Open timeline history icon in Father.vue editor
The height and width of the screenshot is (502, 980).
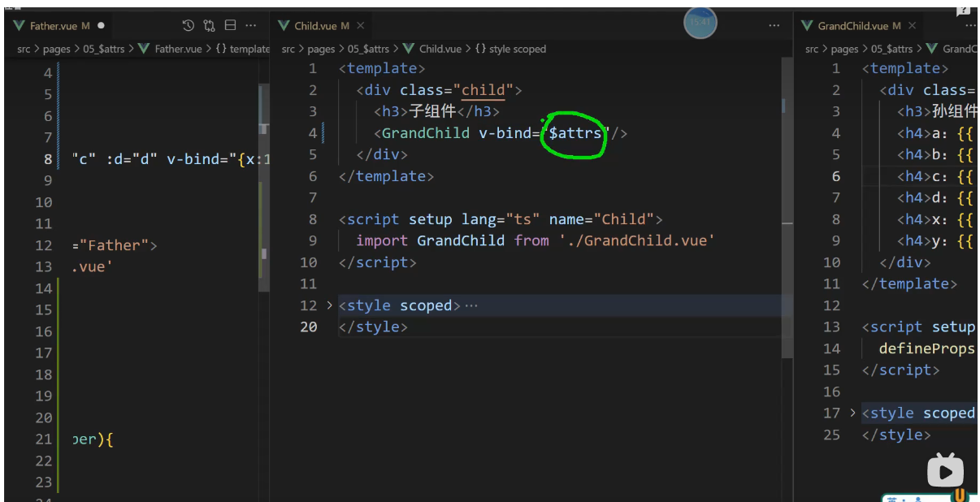(189, 26)
